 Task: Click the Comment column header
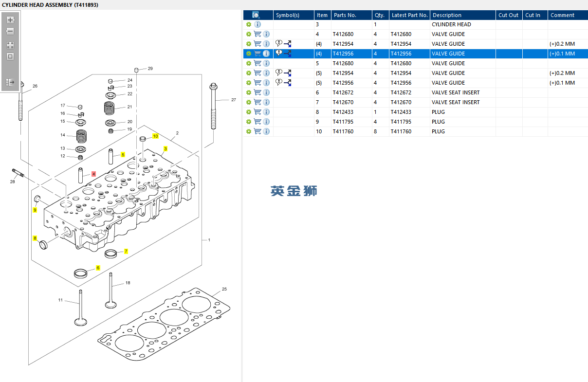click(x=562, y=15)
